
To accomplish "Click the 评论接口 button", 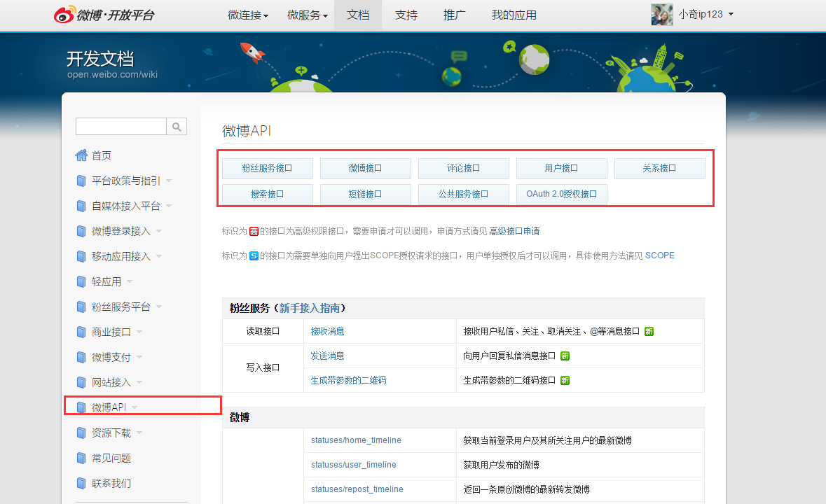I will click(x=464, y=169).
